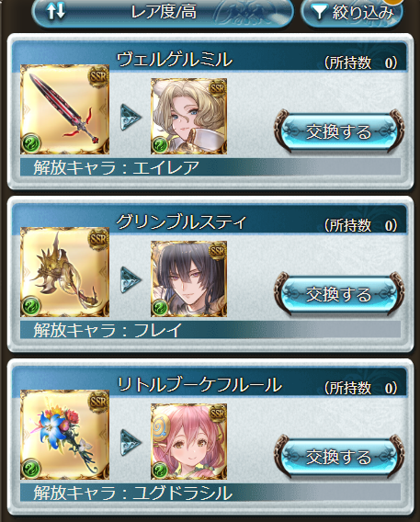Select the グリンブルスティ axe weapon icon
This screenshot has height=522, width=420.
tap(65, 272)
